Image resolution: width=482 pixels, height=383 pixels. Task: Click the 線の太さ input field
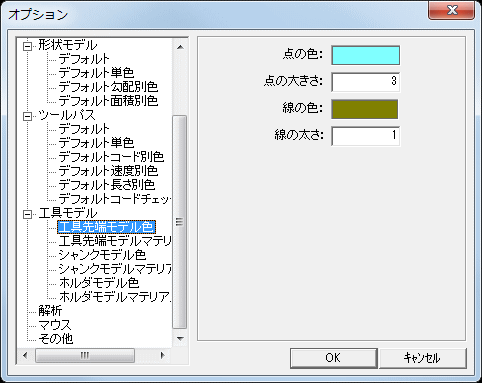(x=366, y=136)
